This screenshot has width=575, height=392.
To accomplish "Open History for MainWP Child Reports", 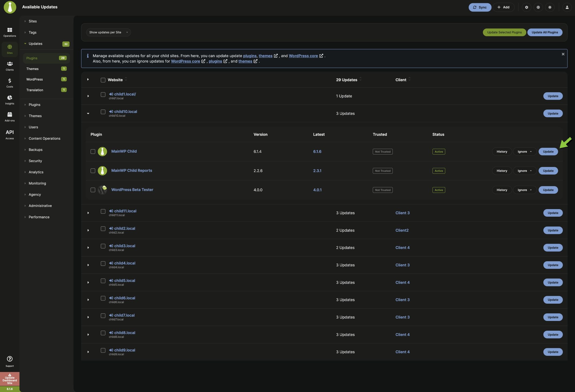I will coord(502,171).
